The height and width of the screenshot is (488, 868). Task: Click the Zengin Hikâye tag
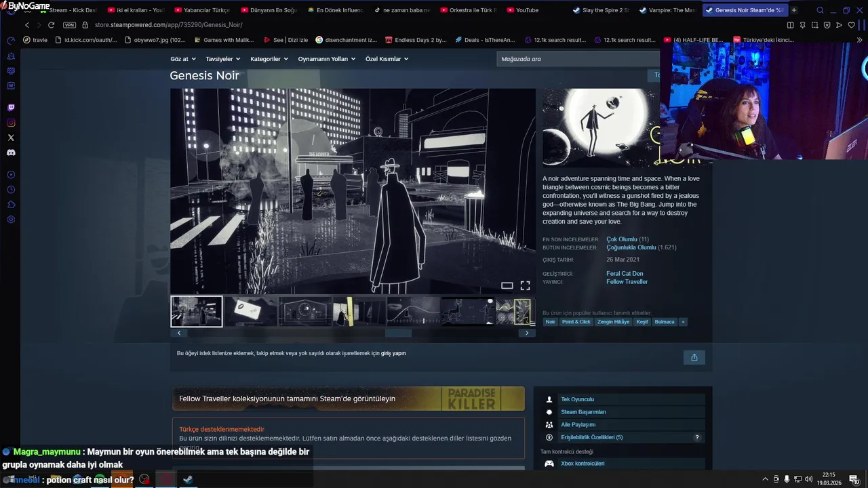[x=613, y=322]
